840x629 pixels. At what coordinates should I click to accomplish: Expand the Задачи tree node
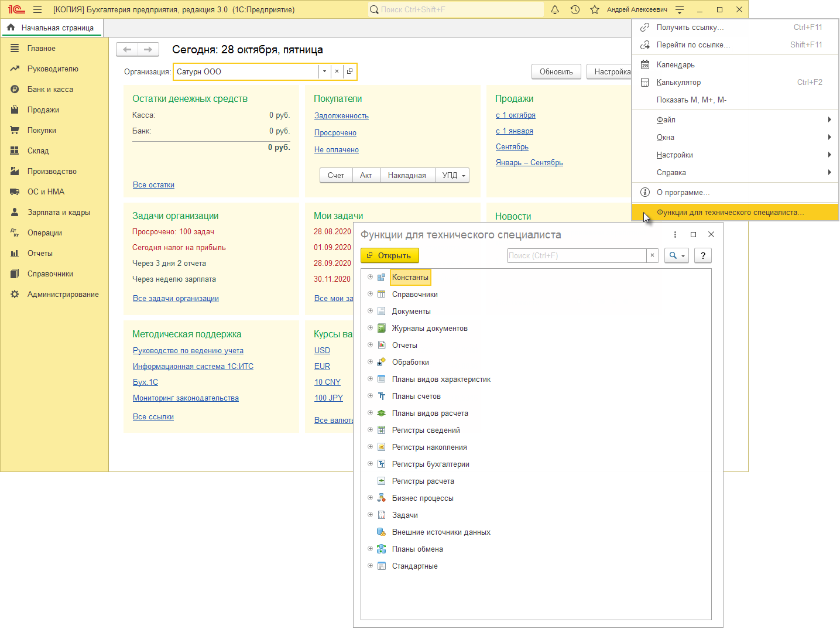(x=370, y=515)
